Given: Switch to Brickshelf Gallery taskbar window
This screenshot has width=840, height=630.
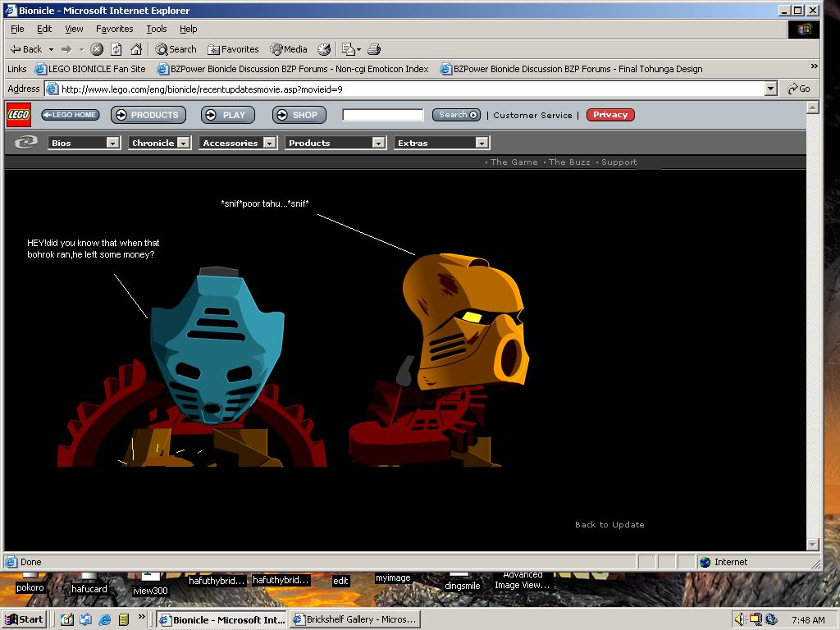Looking at the screenshot, I should click(357, 619).
